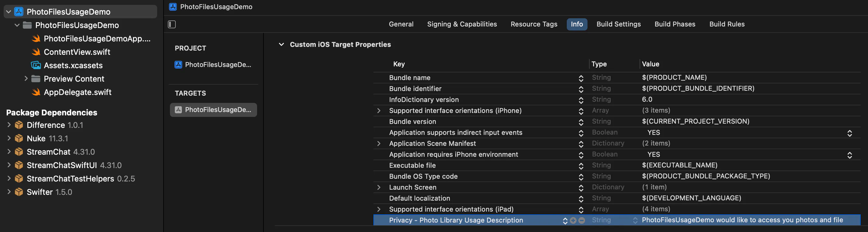Image resolution: width=868 pixels, height=232 pixels.
Task: Open the Signing & Capabilities tab
Action: (x=462, y=24)
